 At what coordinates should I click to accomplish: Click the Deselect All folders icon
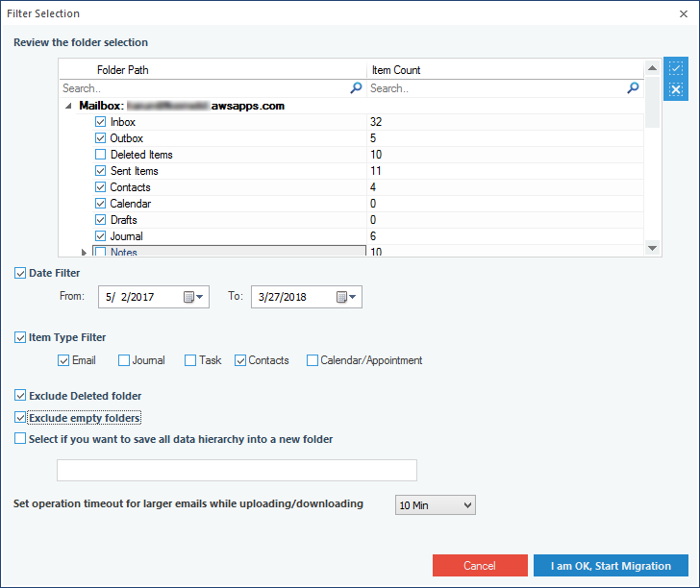tap(675, 89)
